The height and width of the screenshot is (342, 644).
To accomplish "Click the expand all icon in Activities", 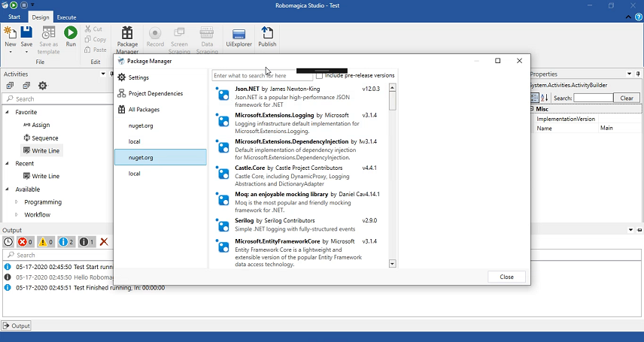I will click(x=10, y=86).
